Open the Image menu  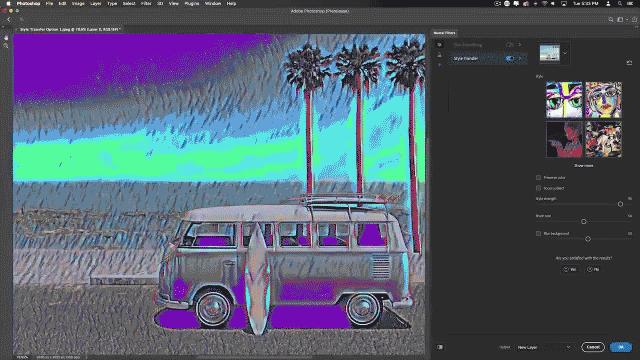click(78, 3)
